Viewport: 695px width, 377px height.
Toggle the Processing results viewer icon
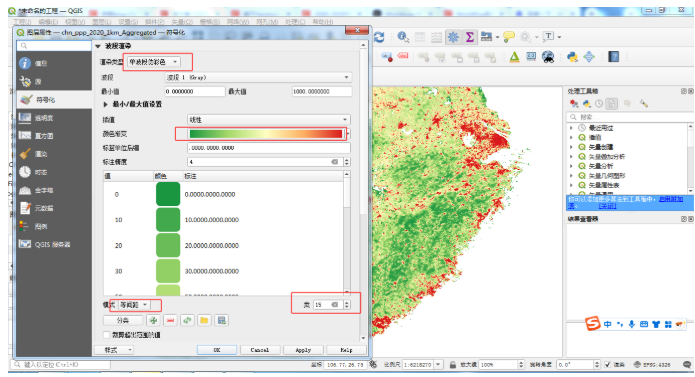click(612, 104)
